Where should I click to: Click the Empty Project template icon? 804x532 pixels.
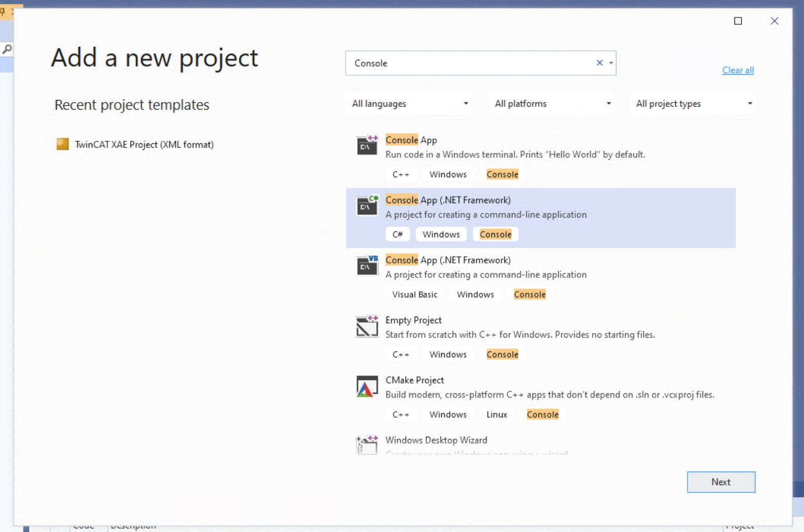tap(367, 325)
